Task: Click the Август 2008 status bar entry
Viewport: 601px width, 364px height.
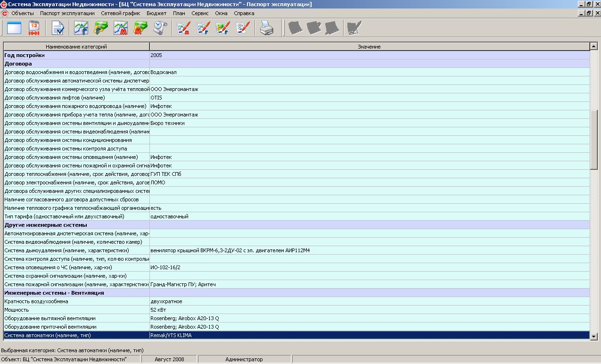Action: point(169,359)
